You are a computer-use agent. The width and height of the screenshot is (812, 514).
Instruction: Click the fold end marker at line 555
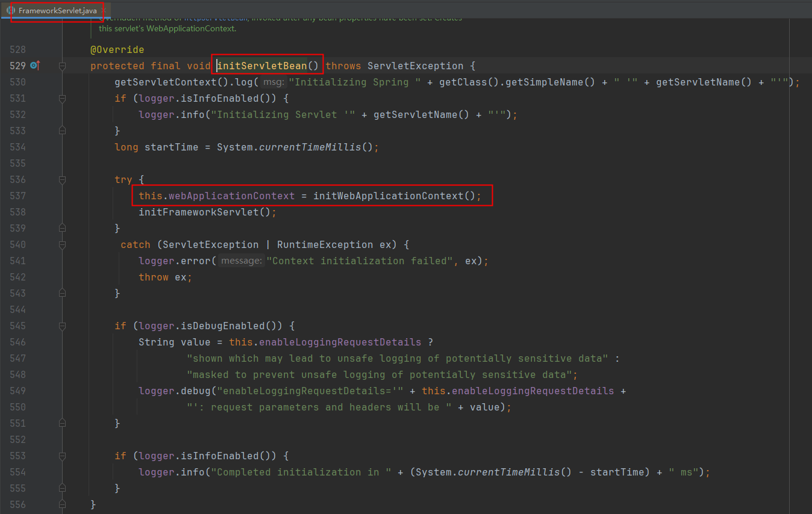pyautogui.click(x=62, y=488)
